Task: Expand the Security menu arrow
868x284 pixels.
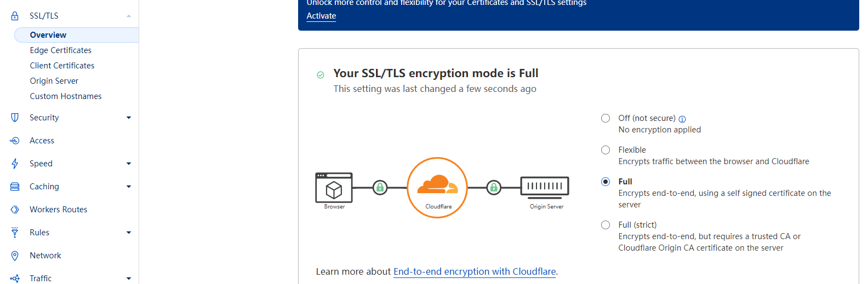Action: point(129,118)
